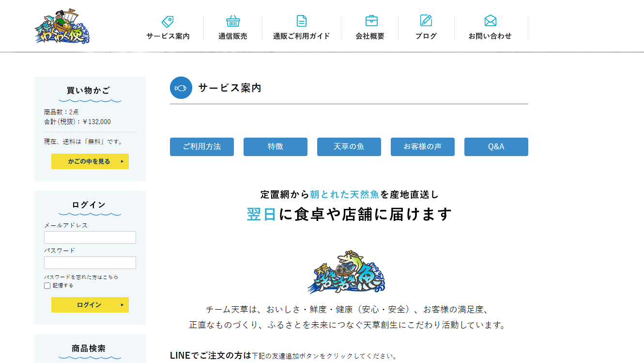
Task: Click the site logo in the header
Action: coord(62,26)
